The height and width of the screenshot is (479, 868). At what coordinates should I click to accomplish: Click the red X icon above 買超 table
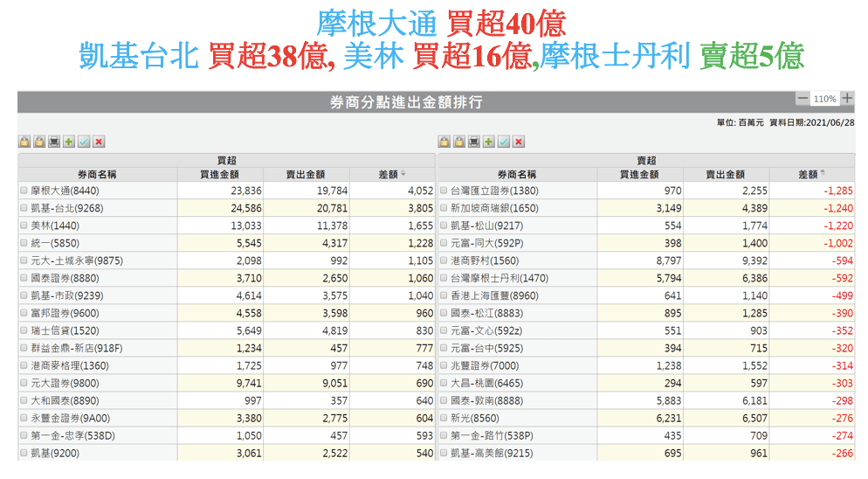(x=99, y=142)
